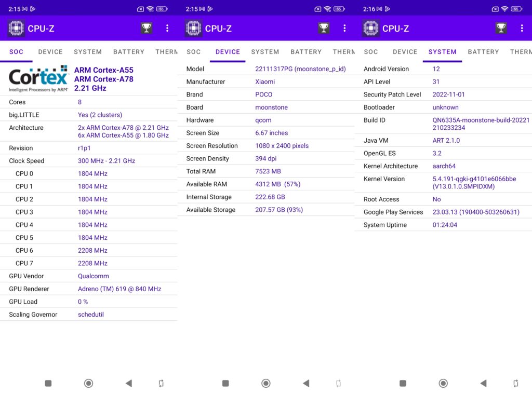This screenshot has height=394, width=532.
Task: Tap the Gmail notification icon in the middle status bar
Action: pyautogui.click(x=202, y=9)
